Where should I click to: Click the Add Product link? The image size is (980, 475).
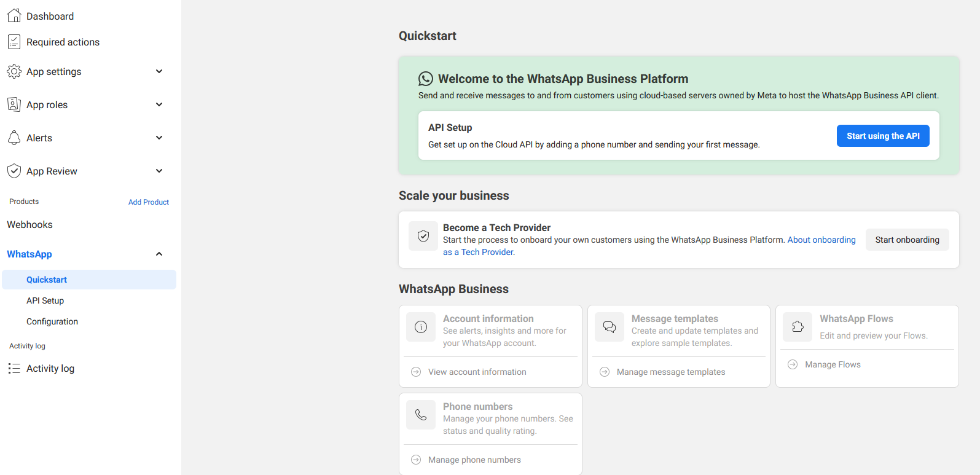click(x=149, y=202)
